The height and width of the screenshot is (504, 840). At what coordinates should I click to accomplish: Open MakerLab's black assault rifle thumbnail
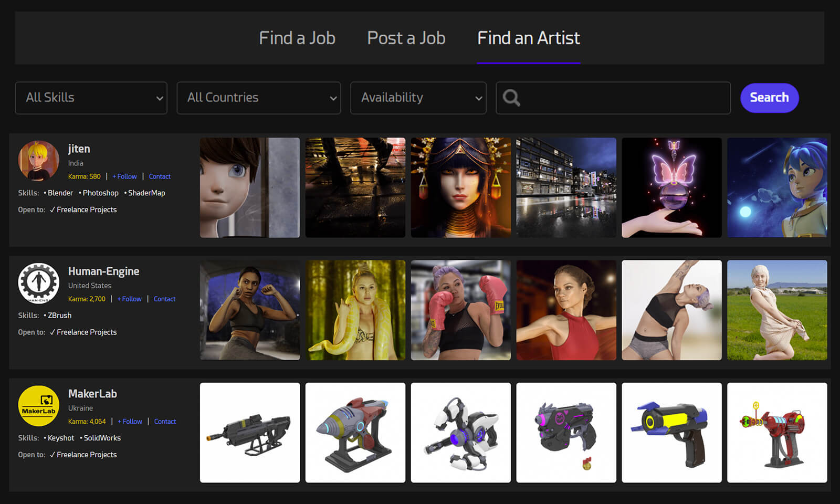tap(250, 433)
